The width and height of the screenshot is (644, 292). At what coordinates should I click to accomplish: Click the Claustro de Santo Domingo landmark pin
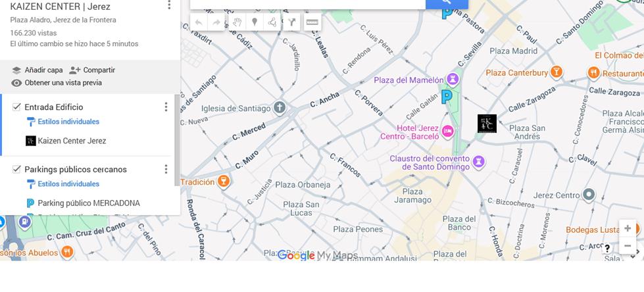(x=478, y=161)
